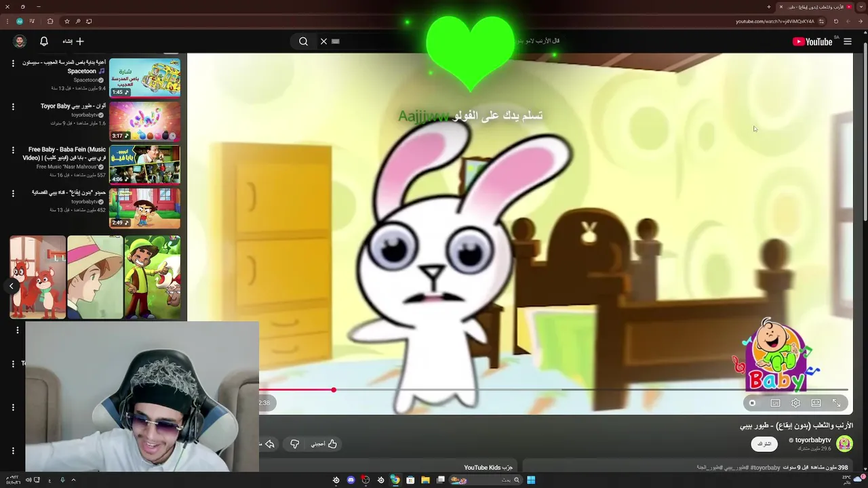Screen dimensions: 868x488
Task: Enter fullscreen mode in the player
Action: (837, 403)
